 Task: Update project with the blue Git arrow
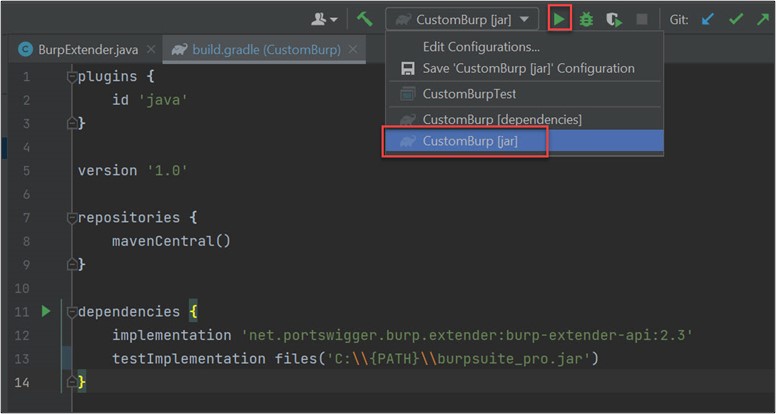click(x=708, y=19)
